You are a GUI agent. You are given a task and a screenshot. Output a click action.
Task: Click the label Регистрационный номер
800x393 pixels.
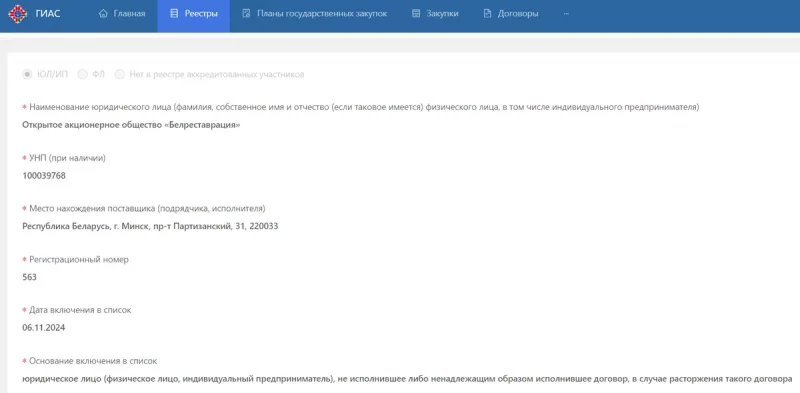(79, 259)
